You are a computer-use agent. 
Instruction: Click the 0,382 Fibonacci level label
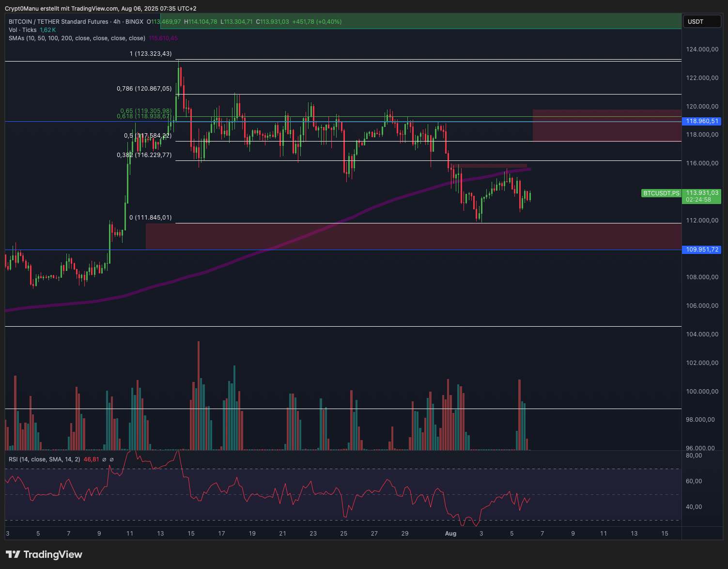point(144,155)
